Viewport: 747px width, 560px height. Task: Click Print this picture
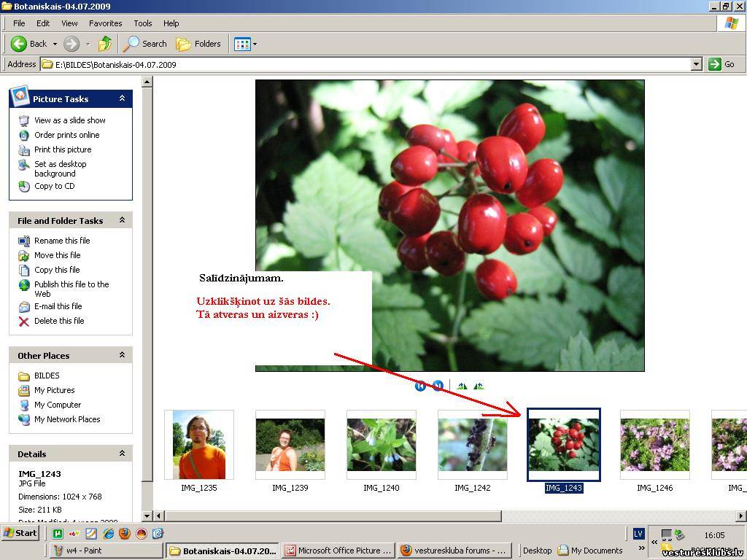tap(63, 149)
